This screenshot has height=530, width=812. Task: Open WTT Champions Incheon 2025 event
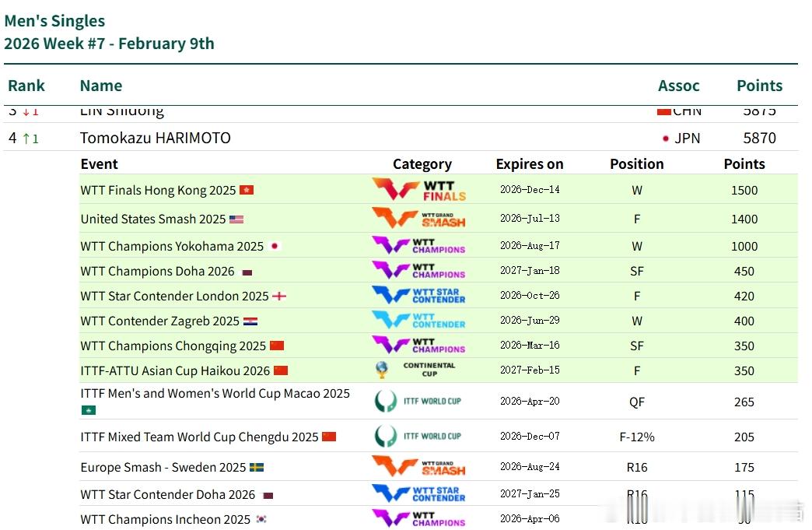[165, 519]
